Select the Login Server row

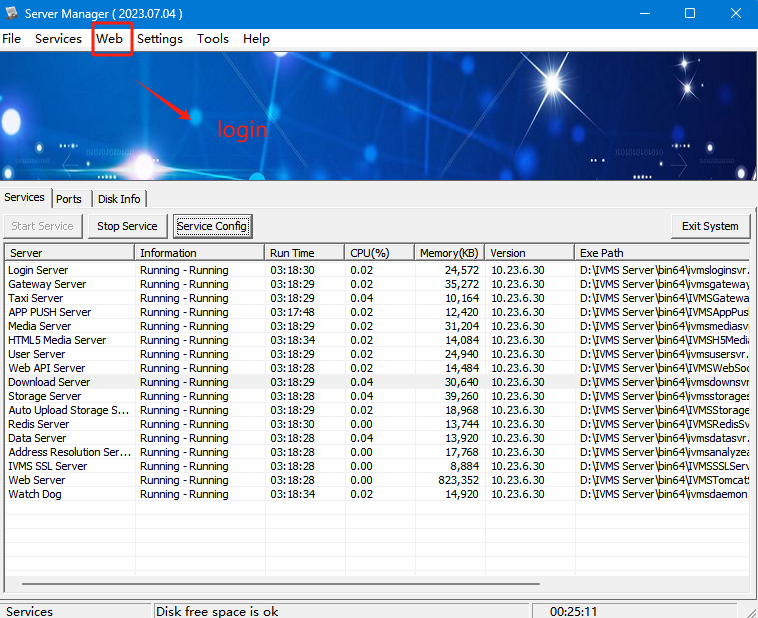pyautogui.click(x=377, y=270)
